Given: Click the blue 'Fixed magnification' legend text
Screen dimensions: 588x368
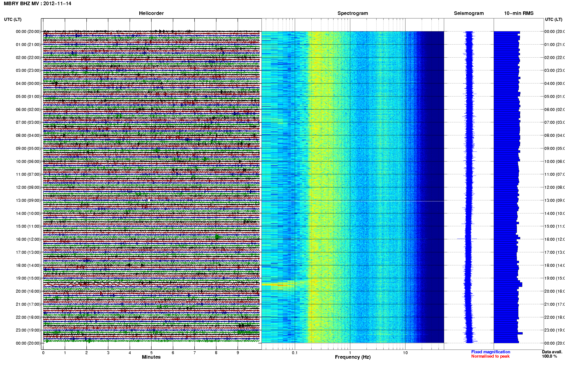Looking at the screenshot, I should [491, 352].
